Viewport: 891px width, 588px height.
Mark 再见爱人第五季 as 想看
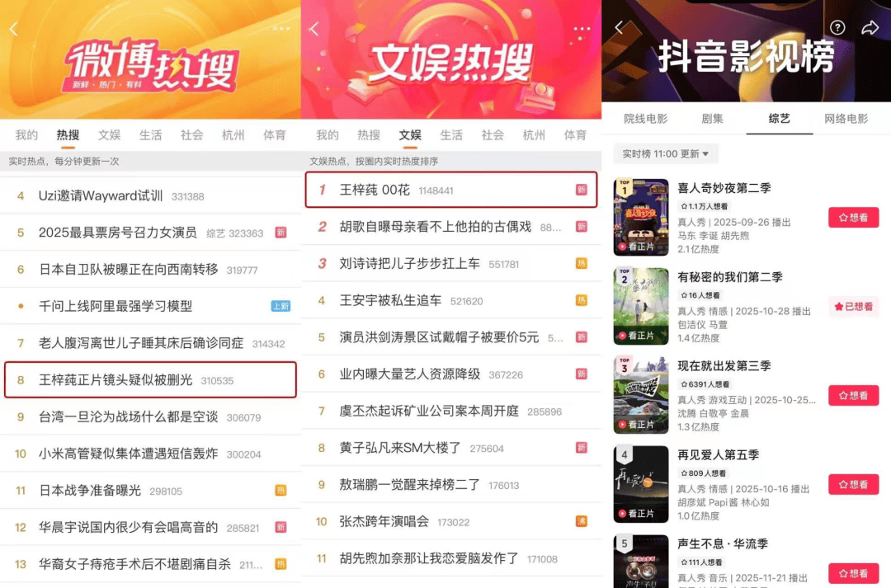(854, 485)
